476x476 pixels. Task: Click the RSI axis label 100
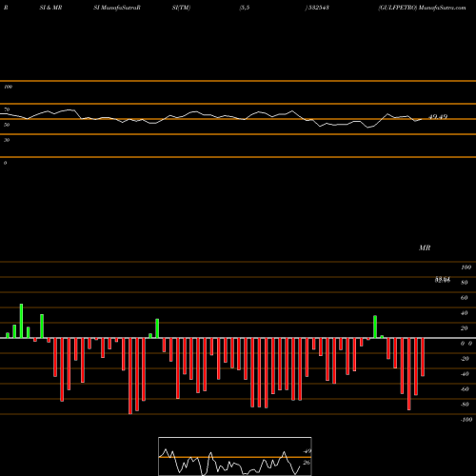(8, 87)
